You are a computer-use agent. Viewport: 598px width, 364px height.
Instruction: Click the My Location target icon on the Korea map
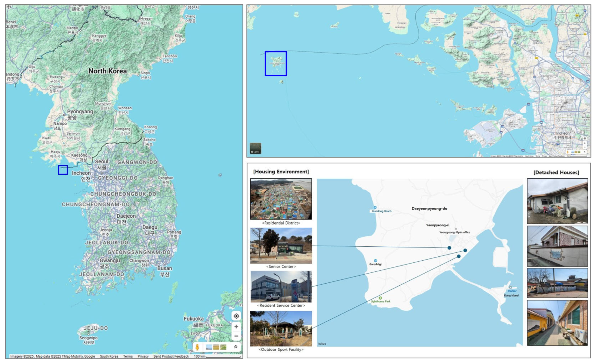236,316
